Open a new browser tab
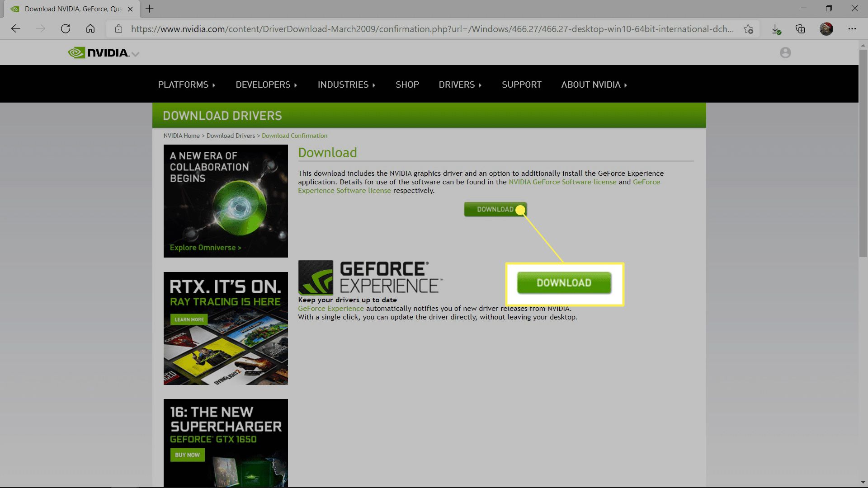868x488 pixels. click(150, 9)
